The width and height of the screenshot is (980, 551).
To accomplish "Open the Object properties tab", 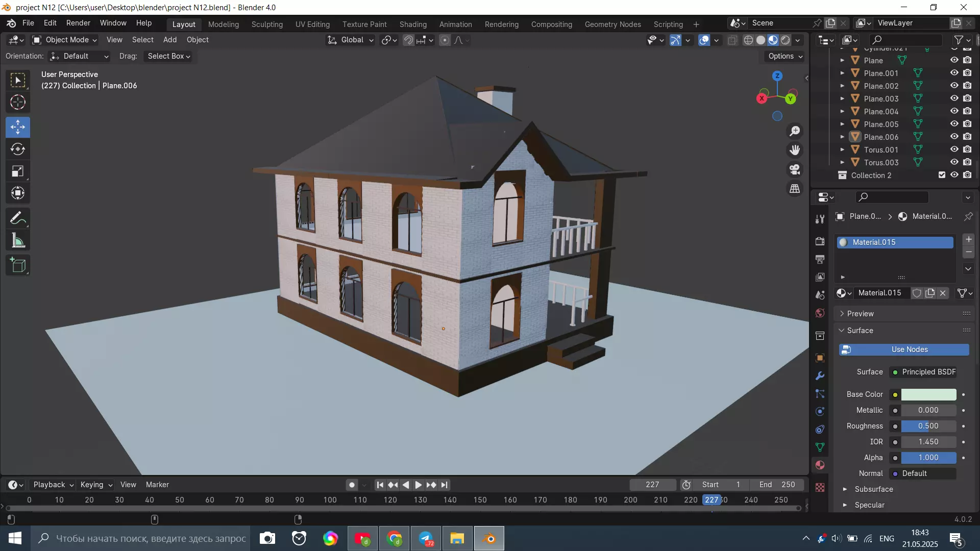I will pyautogui.click(x=820, y=358).
